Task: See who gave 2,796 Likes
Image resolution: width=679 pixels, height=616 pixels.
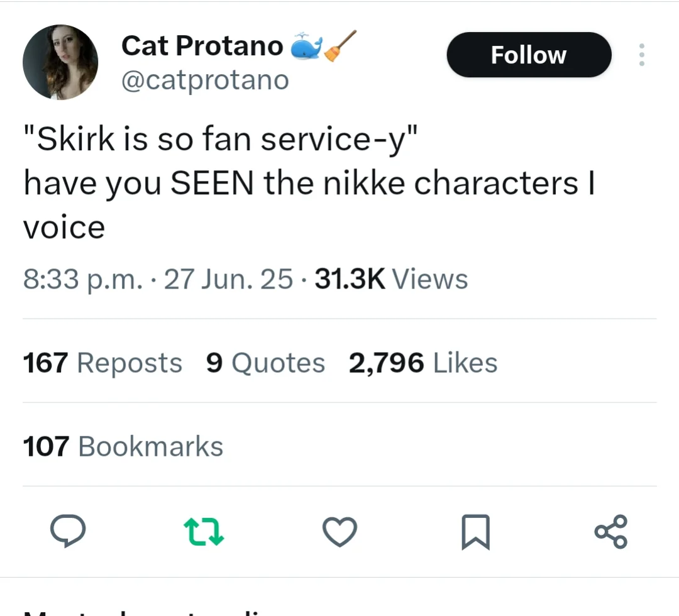Action: click(x=423, y=363)
